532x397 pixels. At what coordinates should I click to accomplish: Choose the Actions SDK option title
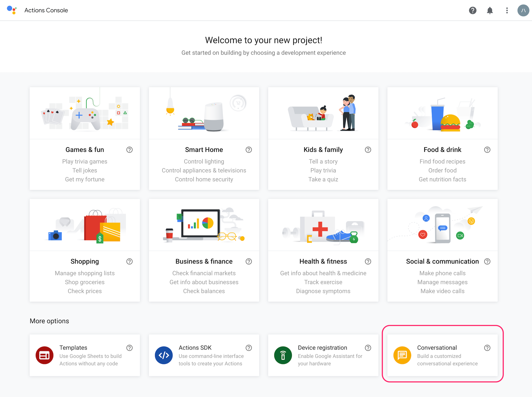pos(195,348)
